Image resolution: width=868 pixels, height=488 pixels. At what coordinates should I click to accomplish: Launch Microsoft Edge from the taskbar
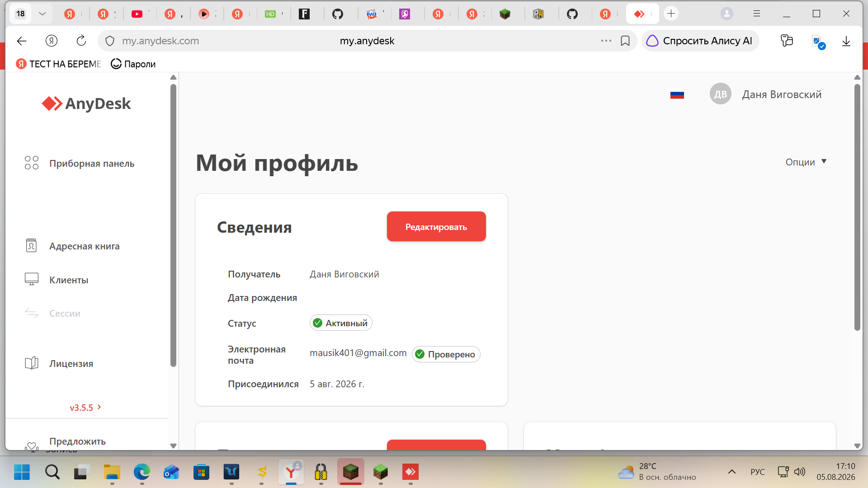coord(142,472)
